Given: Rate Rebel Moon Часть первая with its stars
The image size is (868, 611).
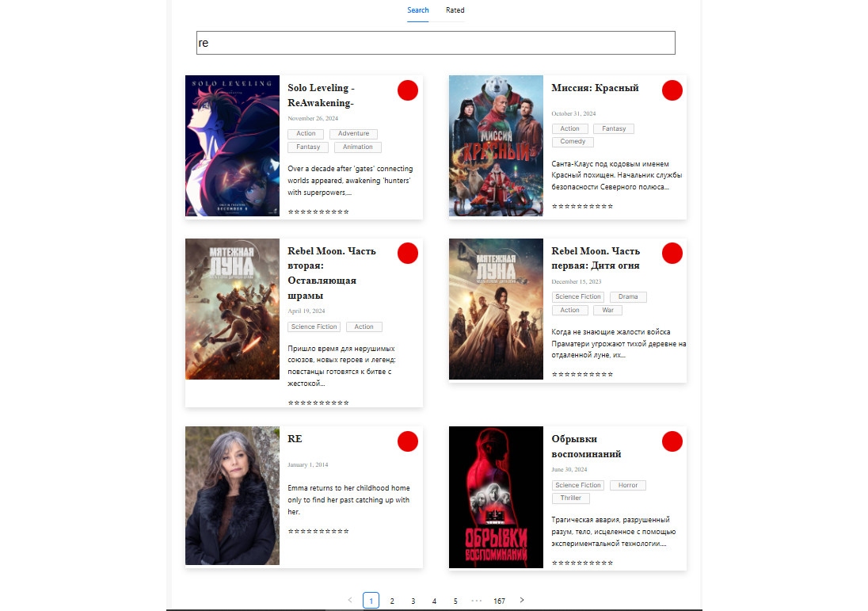Looking at the screenshot, I should (582, 375).
